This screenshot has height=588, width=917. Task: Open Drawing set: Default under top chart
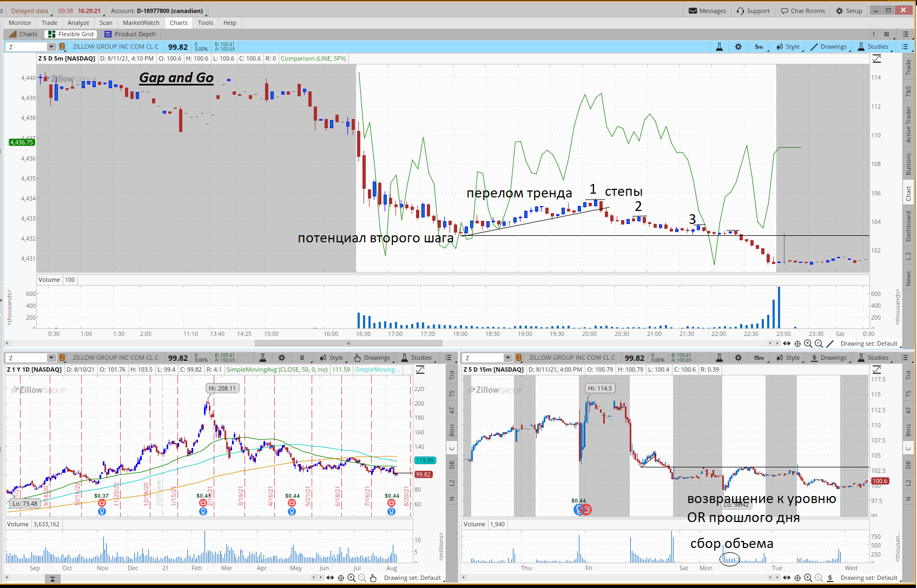869,343
